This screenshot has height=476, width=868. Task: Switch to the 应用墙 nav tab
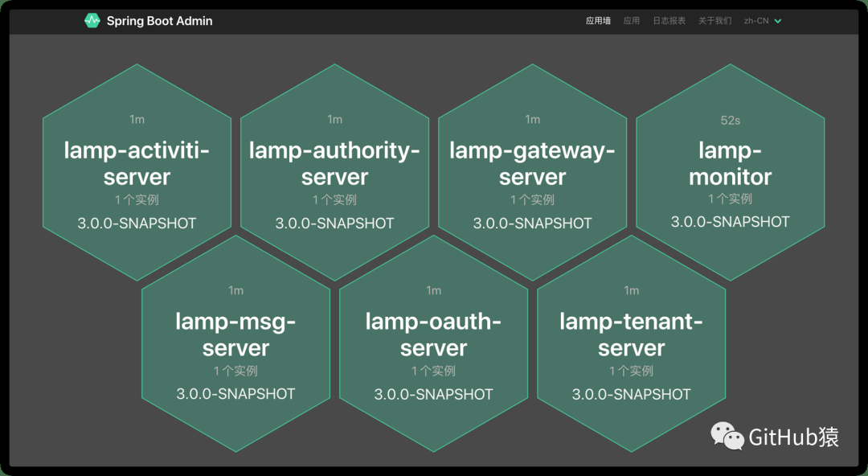pyautogui.click(x=599, y=21)
